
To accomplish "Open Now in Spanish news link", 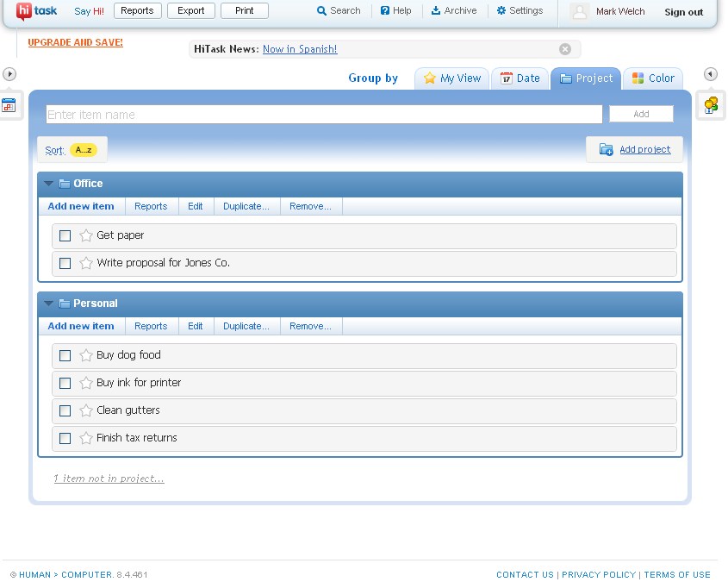I will [x=300, y=49].
